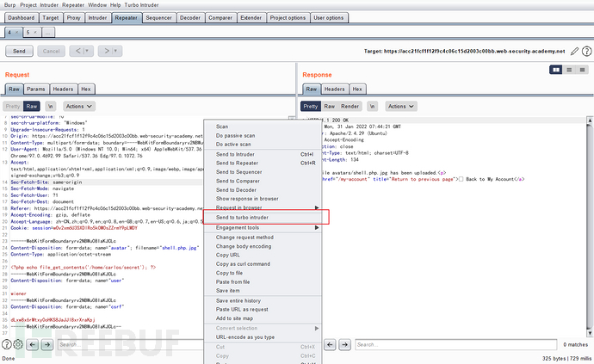Select Save entire history
The height and width of the screenshot is (364, 594).
263,300
